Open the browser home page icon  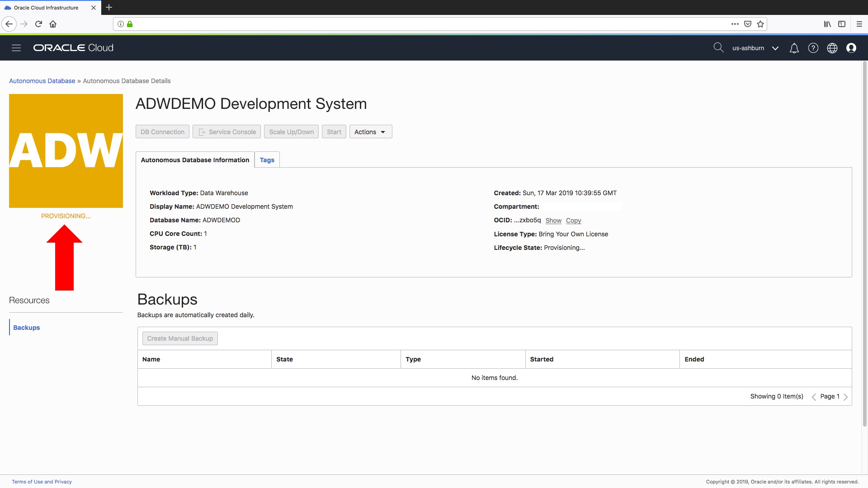coord(53,24)
